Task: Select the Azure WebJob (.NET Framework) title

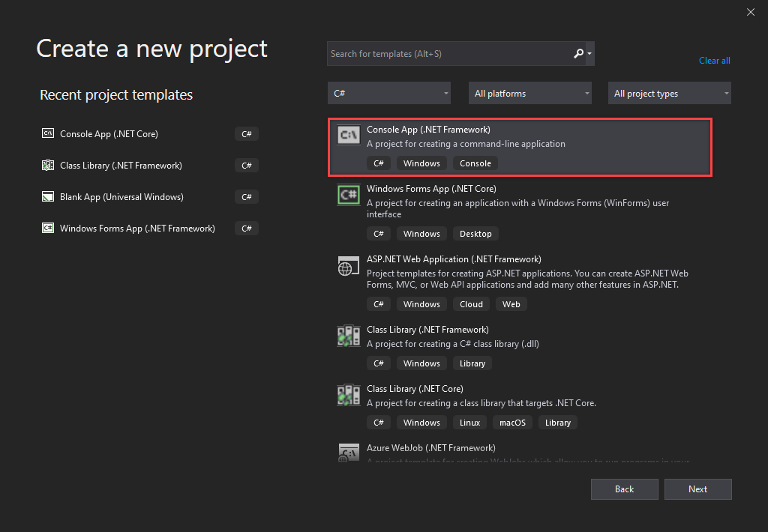Action: coord(431,448)
